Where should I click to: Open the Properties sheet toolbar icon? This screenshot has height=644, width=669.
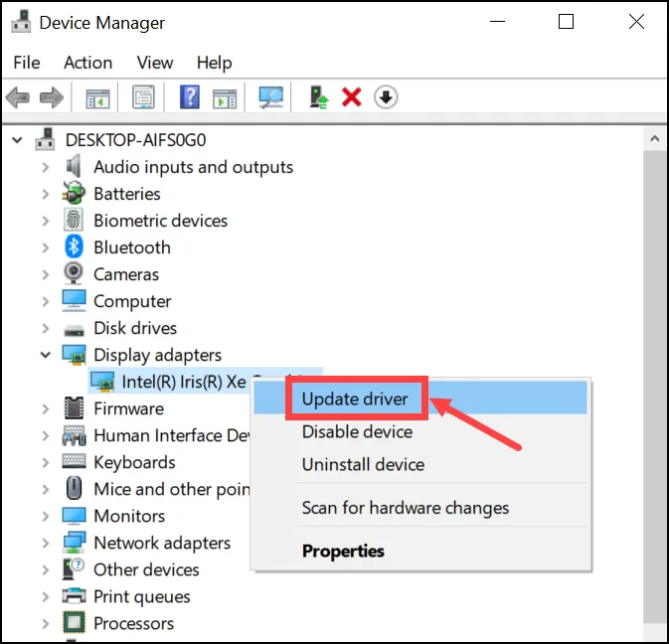pyautogui.click(x=143, y=97)
